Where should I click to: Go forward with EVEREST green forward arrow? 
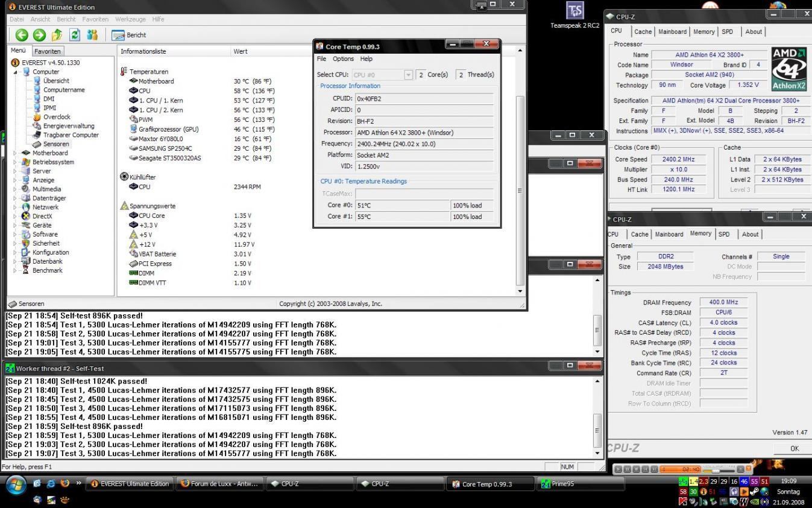coord(39,35)
